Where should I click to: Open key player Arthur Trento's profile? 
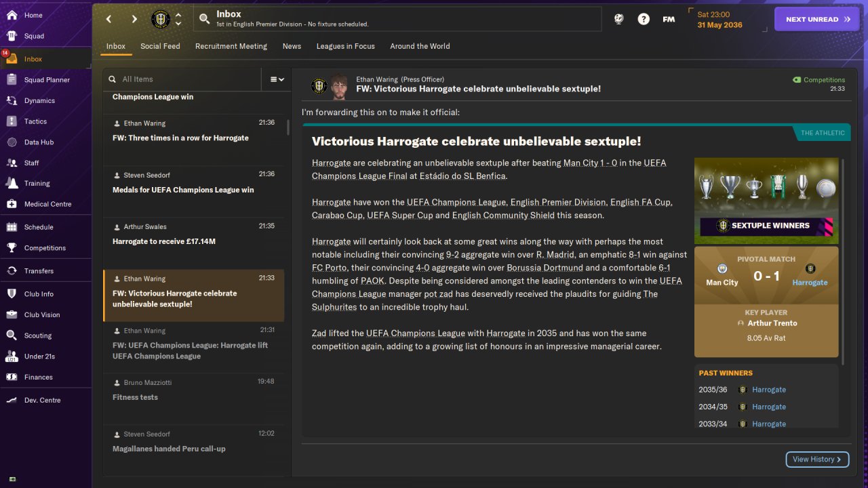[x=772, y=323]
